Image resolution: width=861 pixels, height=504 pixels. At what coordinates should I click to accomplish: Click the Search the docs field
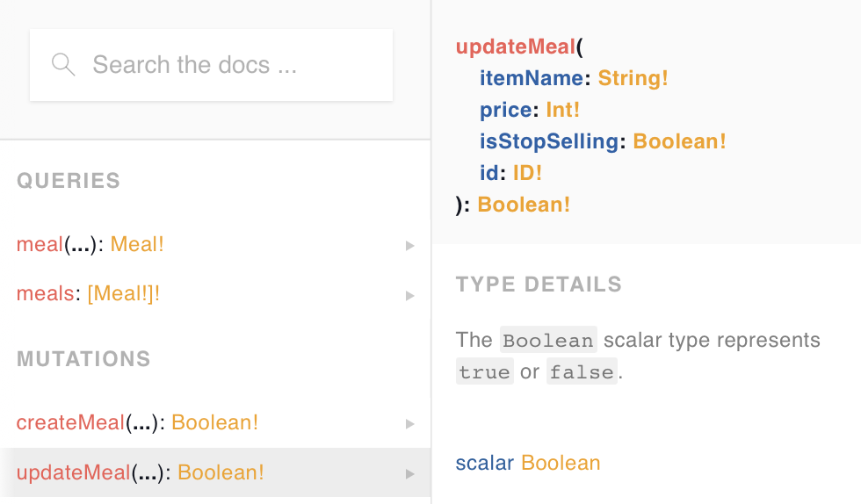pyautogui.click(x=228, y=65)
